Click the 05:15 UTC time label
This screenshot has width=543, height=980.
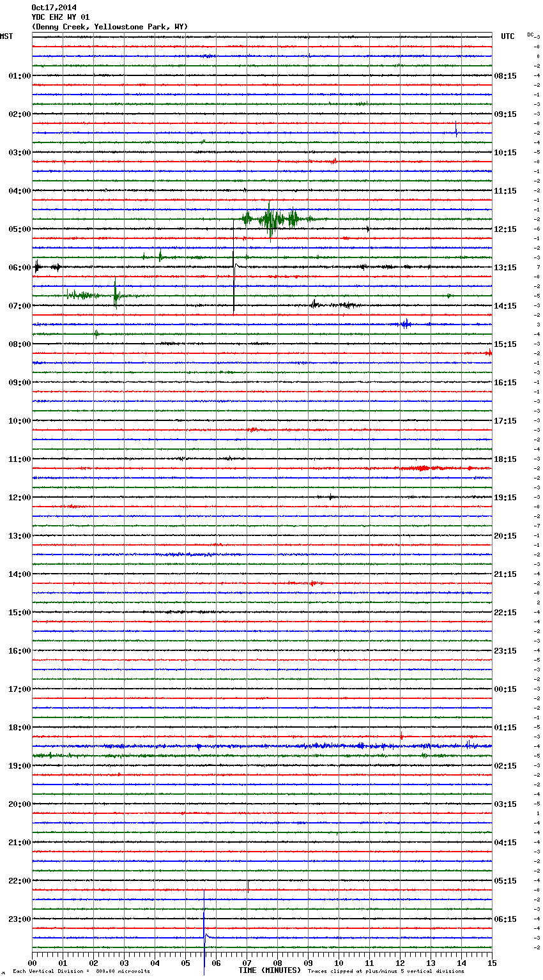[x=505, y=881]
